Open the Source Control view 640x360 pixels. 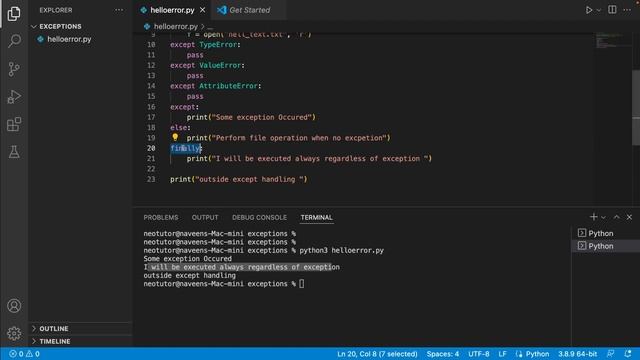[x=14, y=69]
